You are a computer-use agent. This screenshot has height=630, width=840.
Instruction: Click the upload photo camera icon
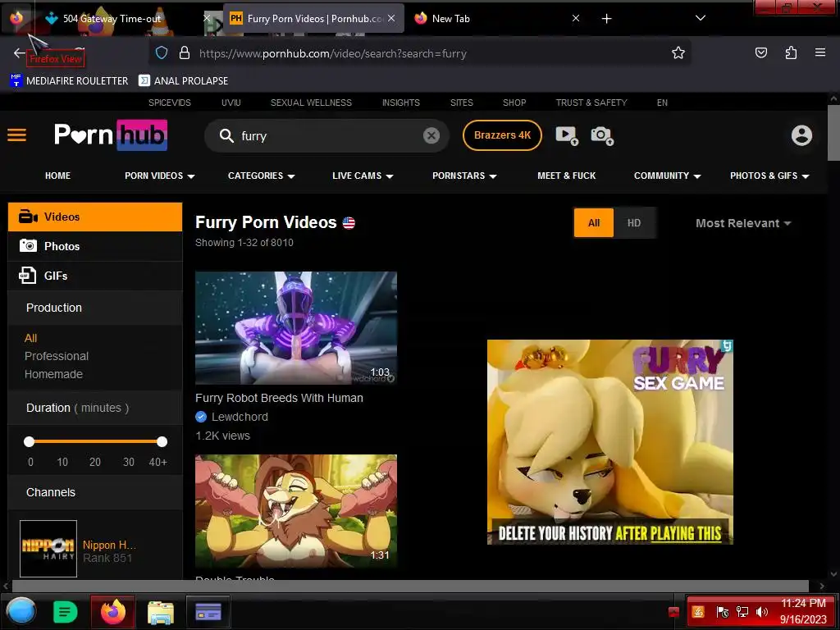pyautogui.click(x=602, y=135)
